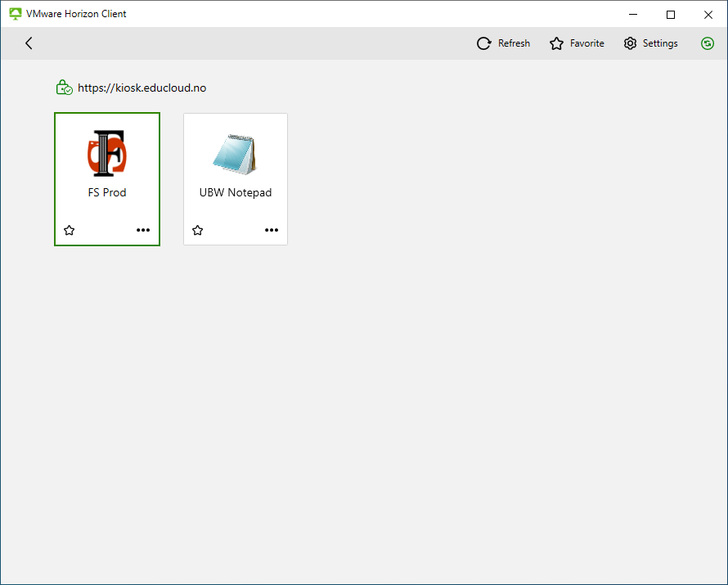Click the VMware Horizon Client title bar icon
The width and height of the screenshot is (728, 585).
coord(16,14)
